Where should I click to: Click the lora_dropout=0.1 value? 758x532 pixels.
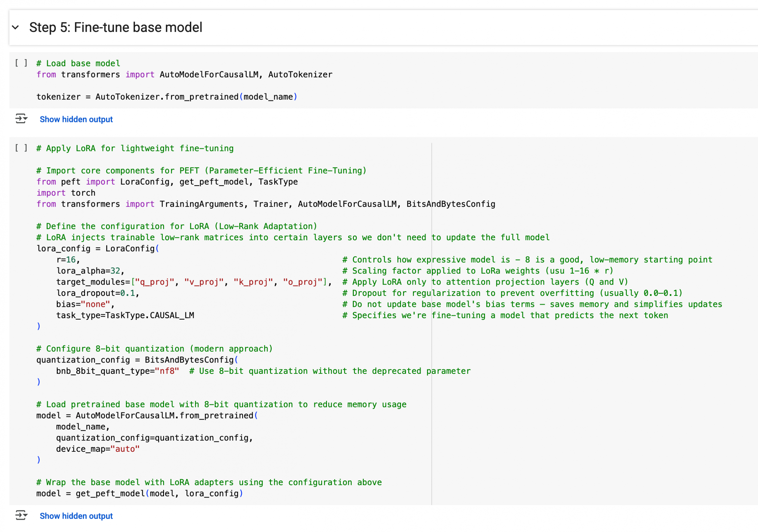(127, 293)
